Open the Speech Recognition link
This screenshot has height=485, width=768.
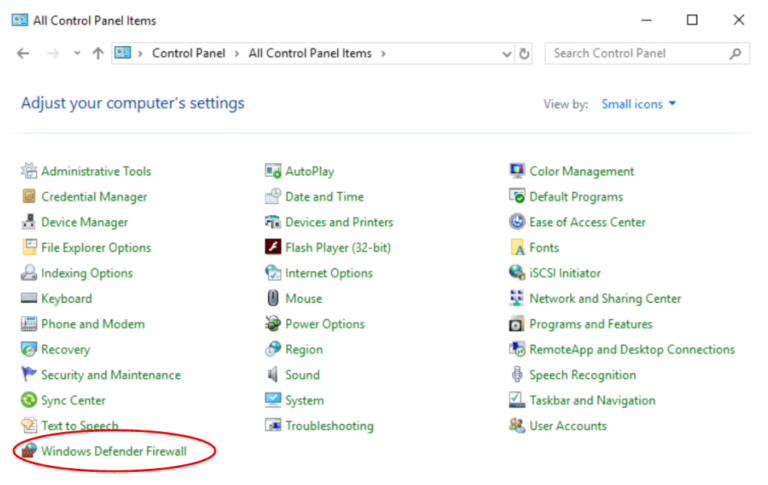(x=582, y=375)
